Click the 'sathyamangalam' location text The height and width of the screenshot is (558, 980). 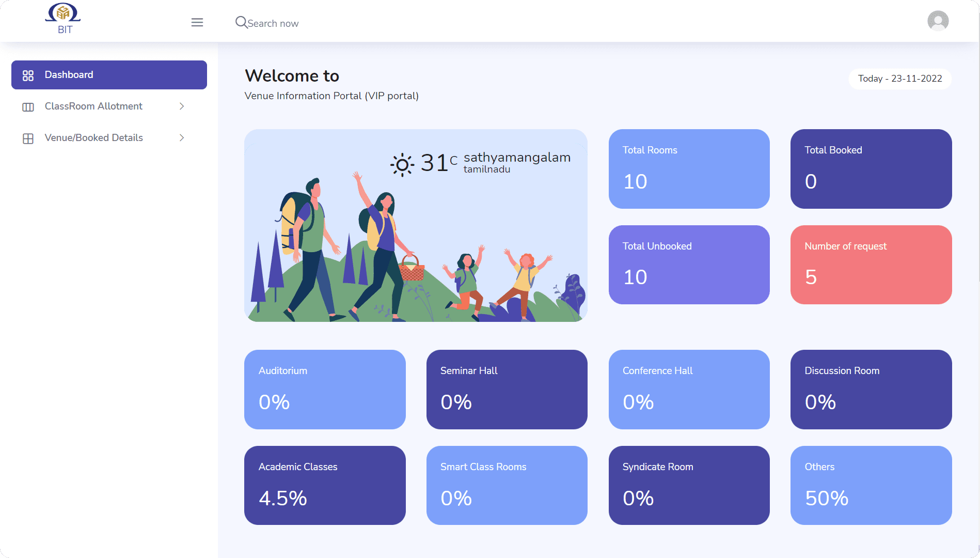(517, 158)
